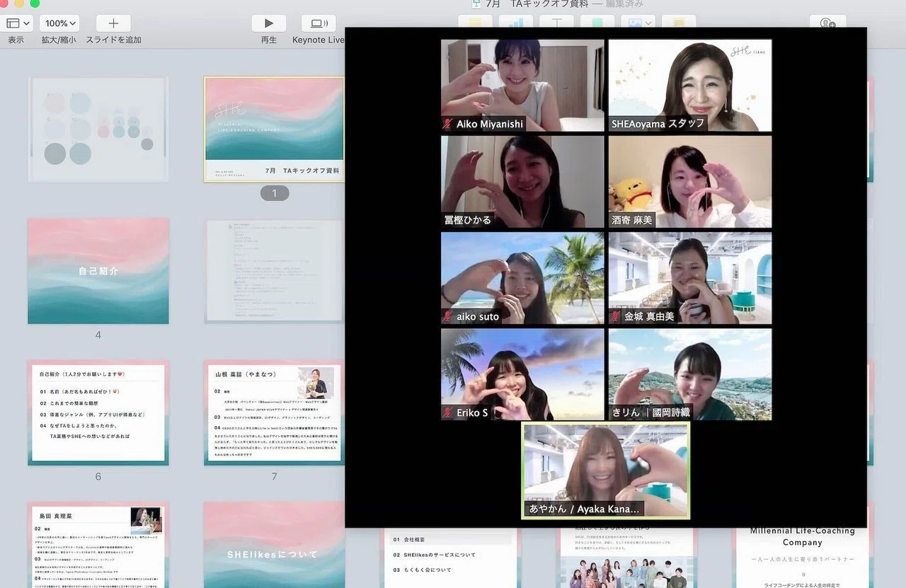Image resolution: width=906 pixels, height=588 pixels.
Task: Click 酒寄 麻美's video tile in Zoom
Action: [690, 182]
